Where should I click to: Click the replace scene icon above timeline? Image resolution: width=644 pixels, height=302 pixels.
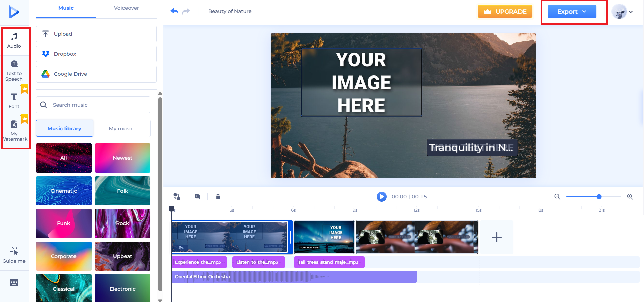pos(177,197)
